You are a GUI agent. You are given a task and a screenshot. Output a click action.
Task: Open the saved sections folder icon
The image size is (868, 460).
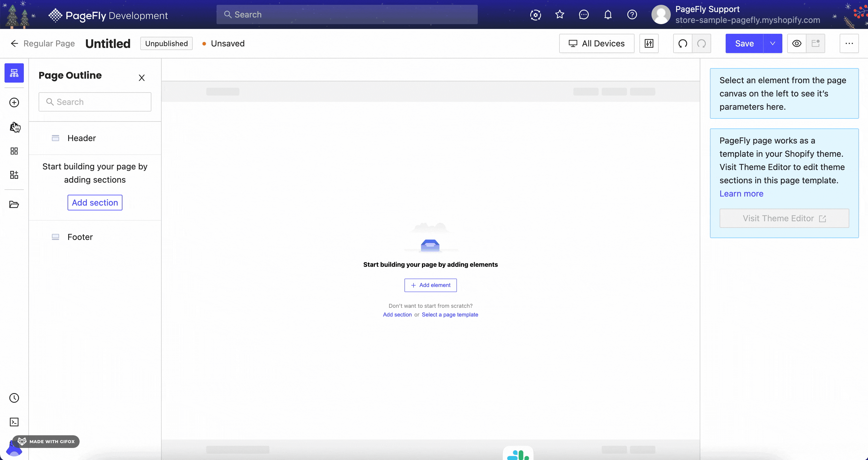click(14, 204)
